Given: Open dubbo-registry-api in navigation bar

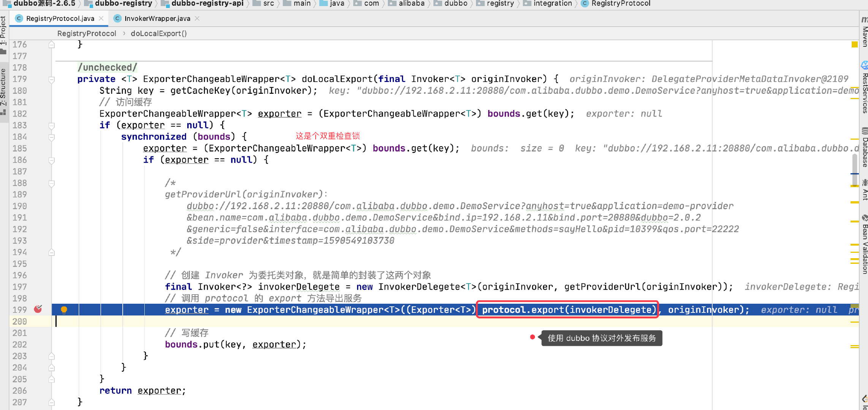Looking at the screenshot, I should 207,3.
